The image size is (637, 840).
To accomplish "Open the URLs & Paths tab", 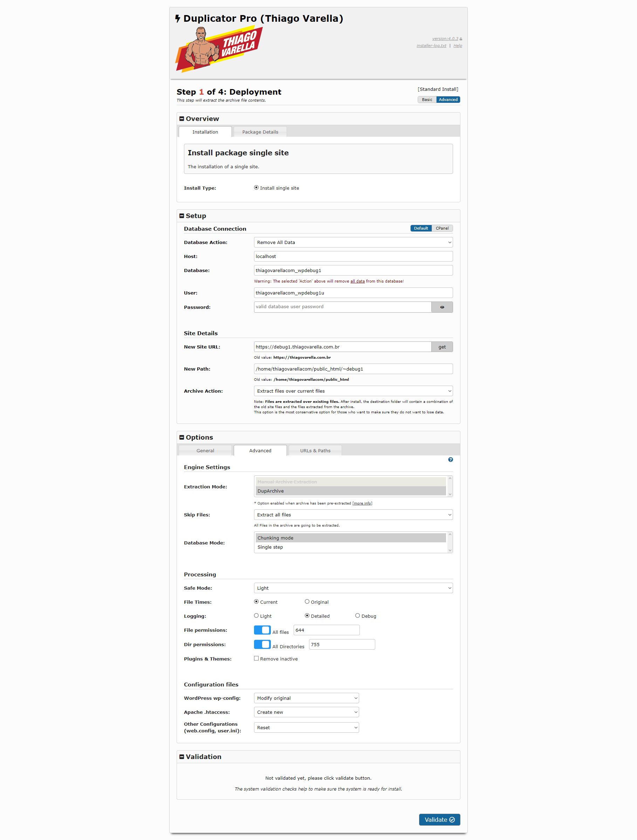I will pyautogui.click(x=315, y=451).
